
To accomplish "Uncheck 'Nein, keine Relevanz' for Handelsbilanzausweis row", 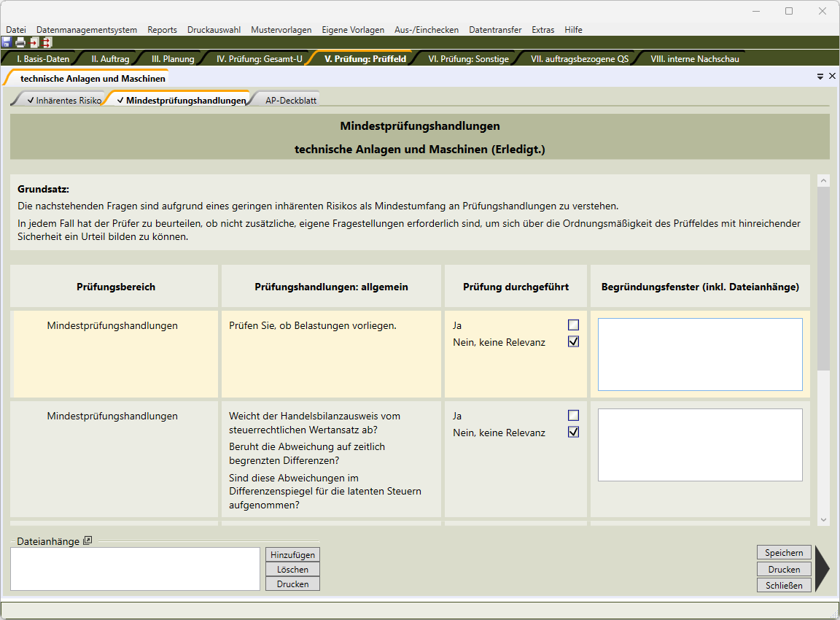I will (x=573, y=432).
